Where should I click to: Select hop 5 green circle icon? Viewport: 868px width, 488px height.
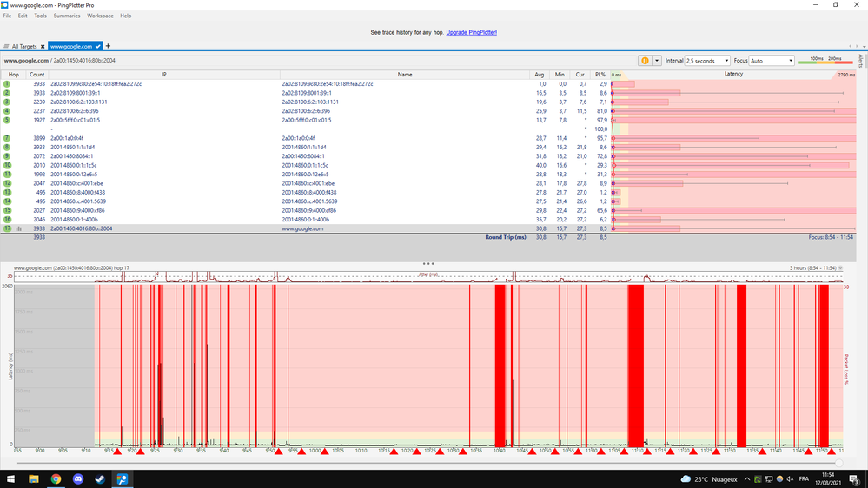point(7,120)
